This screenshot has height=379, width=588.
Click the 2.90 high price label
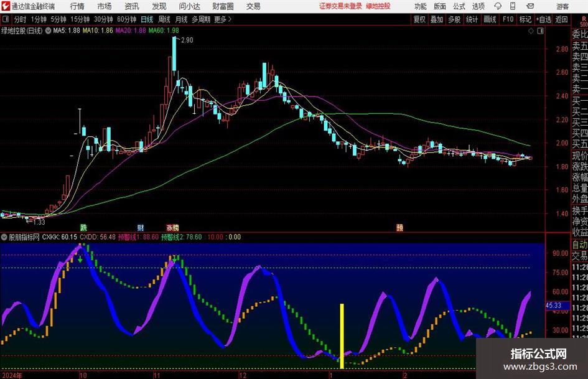(187, 40)
